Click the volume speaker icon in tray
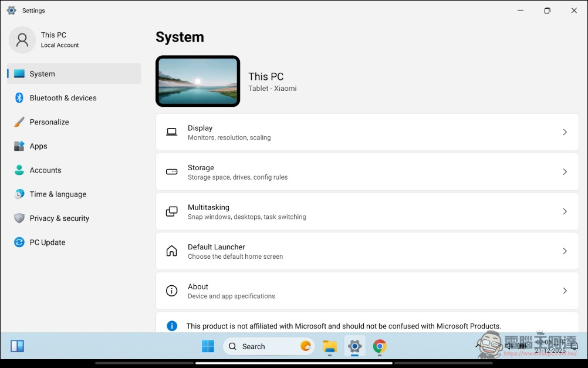Screen dimensions: 588x368 point(509,346)
